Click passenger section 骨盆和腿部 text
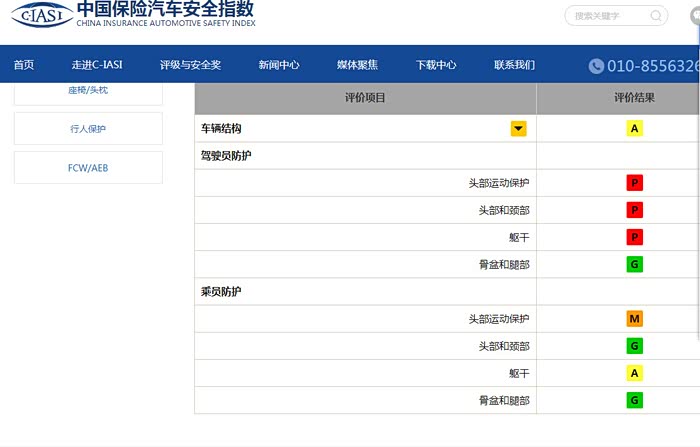The width and height of the screenshot is (700, 447). tap(504, 401)
